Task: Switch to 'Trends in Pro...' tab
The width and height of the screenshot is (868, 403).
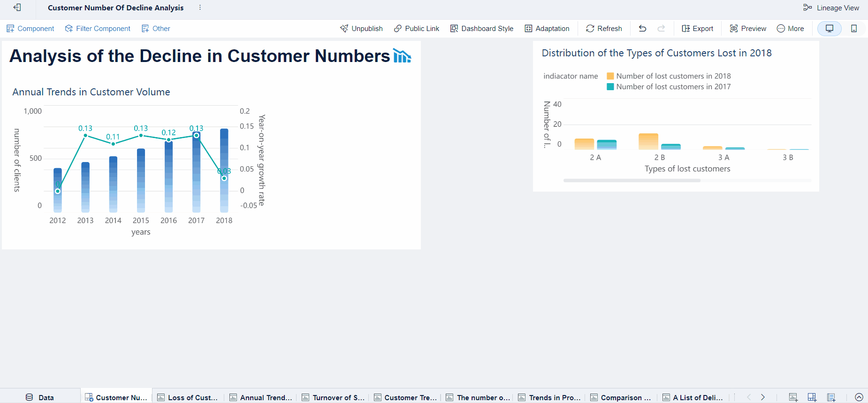Action: coord(549,397)
